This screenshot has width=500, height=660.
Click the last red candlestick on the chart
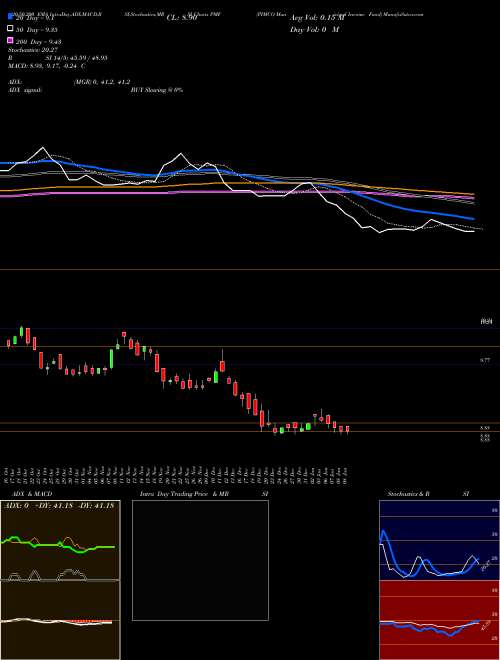(x=347, y=429)
